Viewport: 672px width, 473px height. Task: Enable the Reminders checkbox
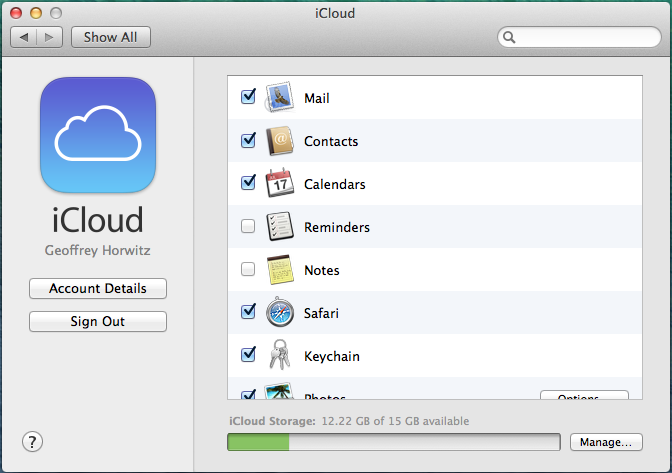click(x=248, y=226)
